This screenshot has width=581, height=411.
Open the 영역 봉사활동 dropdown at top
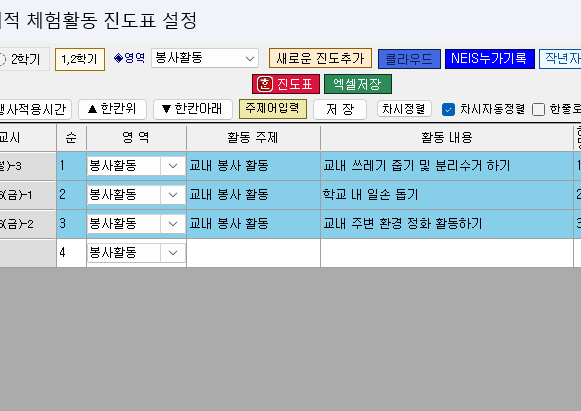point(205,58)
